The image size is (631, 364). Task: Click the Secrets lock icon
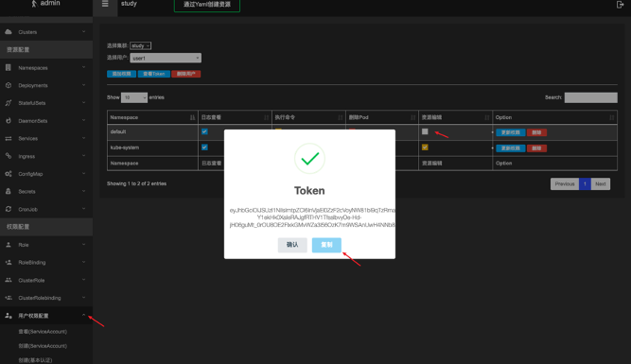coord(9,191)
